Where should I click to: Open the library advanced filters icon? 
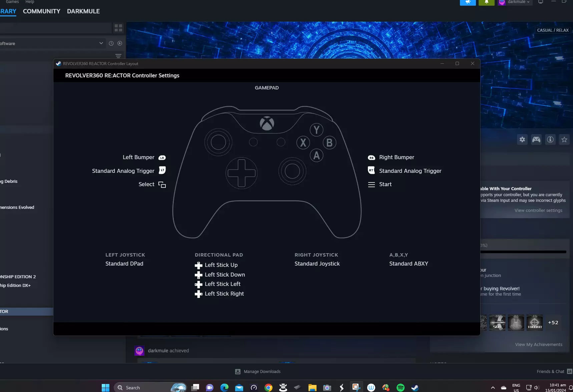118,56
